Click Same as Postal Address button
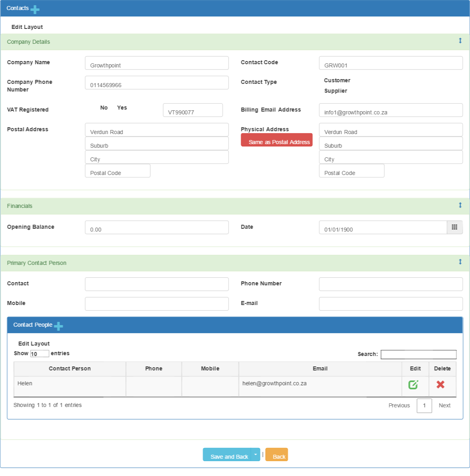Image resolution: width=470 pixels, height=476 pixels. tap(276, 140)
